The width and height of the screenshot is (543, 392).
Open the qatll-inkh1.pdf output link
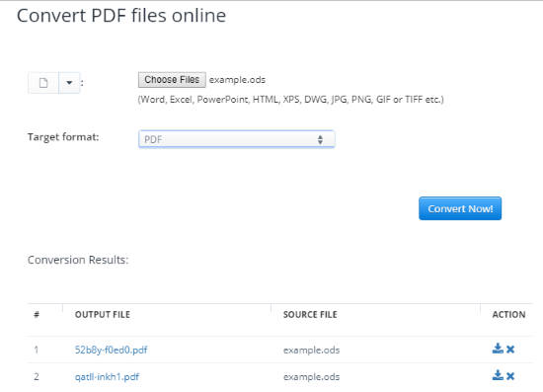[x=107, y=377]
